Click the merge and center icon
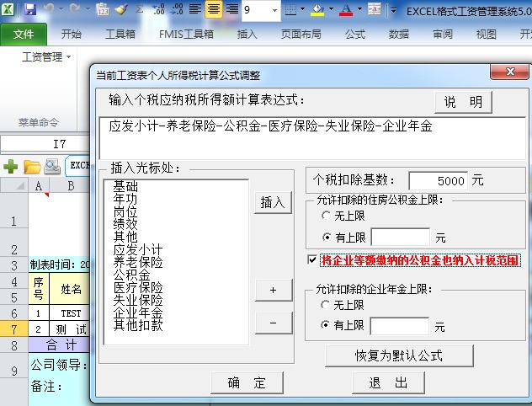This screenshot has height=406, width=532. 375,9
